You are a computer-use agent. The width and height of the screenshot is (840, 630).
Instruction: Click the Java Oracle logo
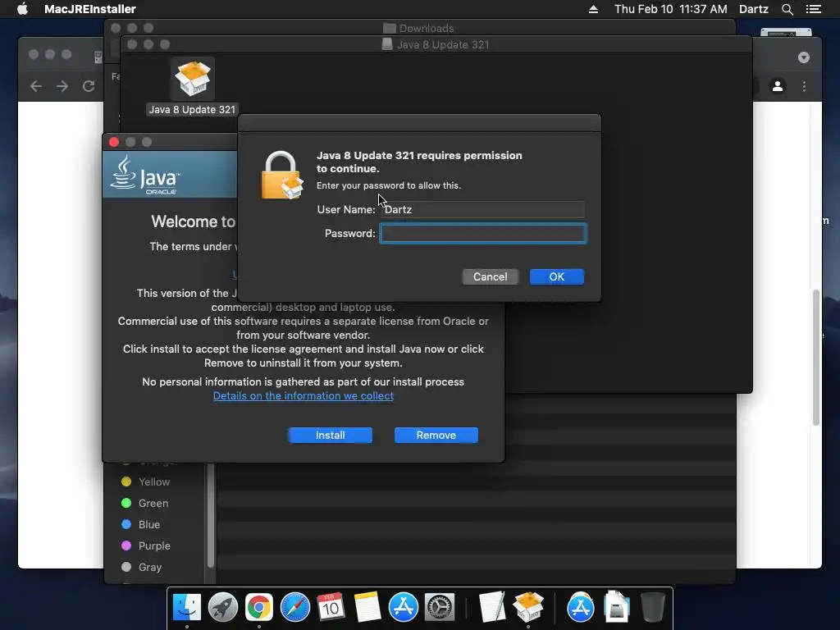(146, 175)
